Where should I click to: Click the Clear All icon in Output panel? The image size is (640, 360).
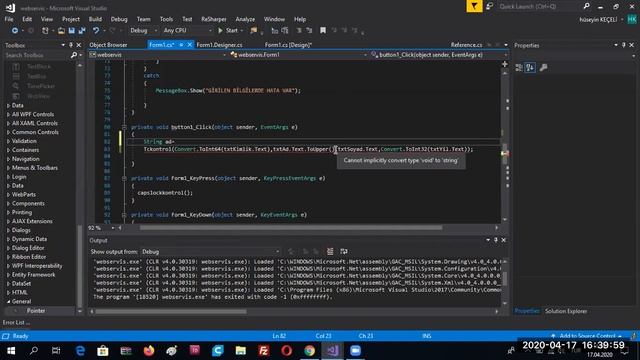pos(330,251)
